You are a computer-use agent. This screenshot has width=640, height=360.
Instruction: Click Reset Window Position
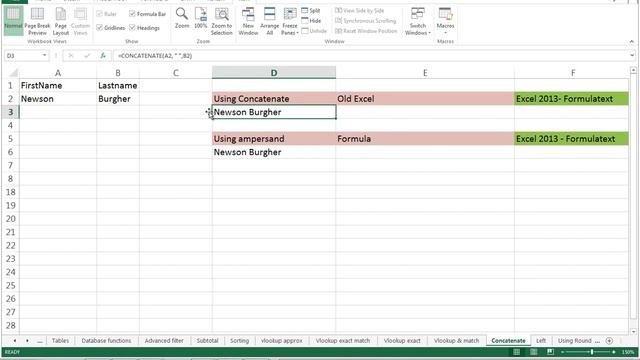click(366, 31)
